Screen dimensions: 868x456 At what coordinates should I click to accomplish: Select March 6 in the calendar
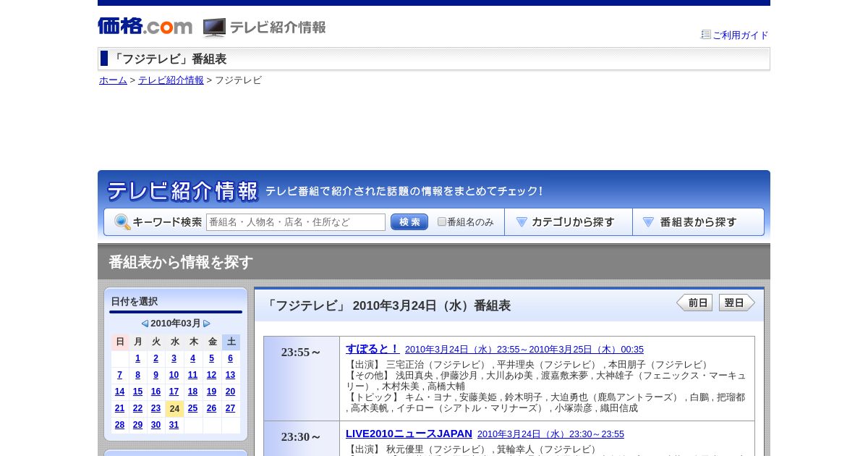point(230,358)
